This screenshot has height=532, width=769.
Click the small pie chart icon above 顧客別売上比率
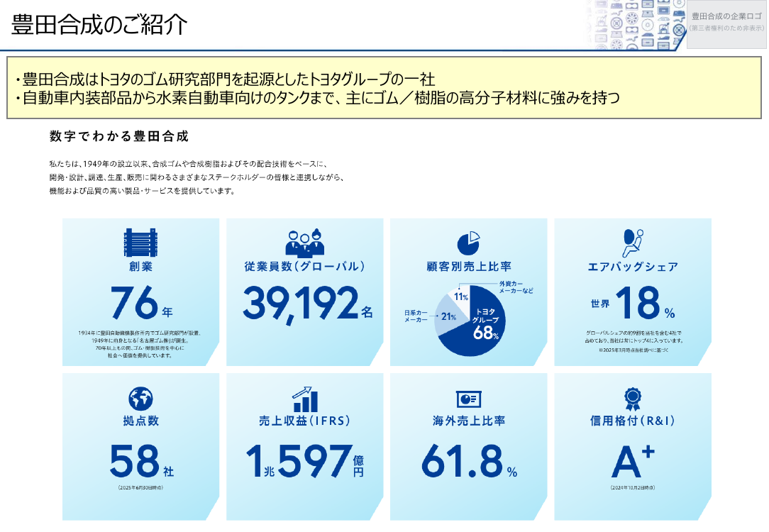pyautogui.click(x=468, y=243)
